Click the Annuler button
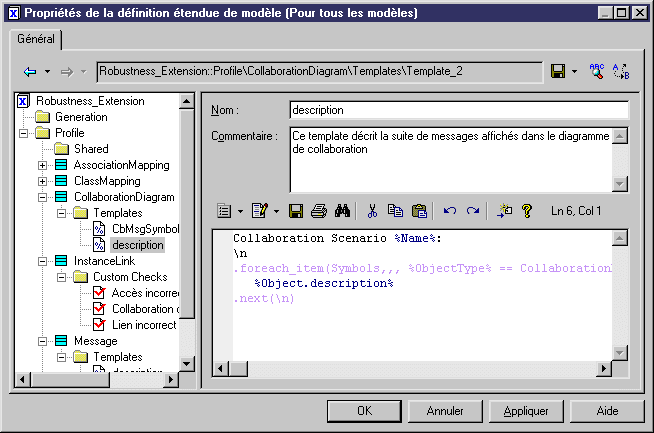 tap(445, 410)
